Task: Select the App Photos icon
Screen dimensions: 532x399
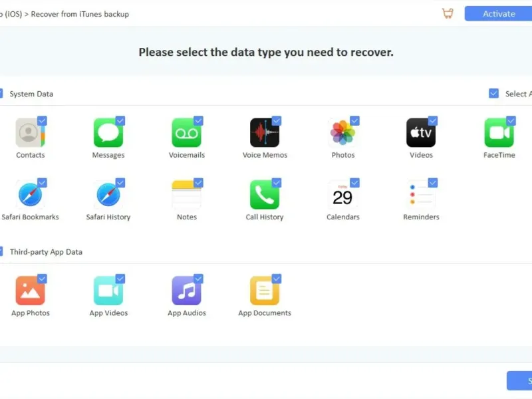Action: tap(30, 291)
